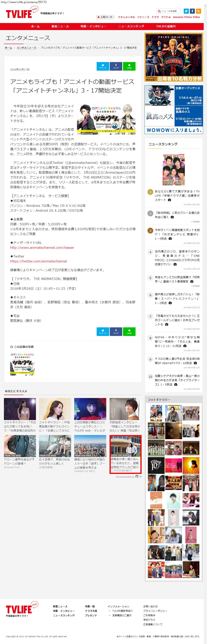Screen dimensions: 207x644
Task: Click footer TVLIFE最新号紹介 link
Action: [x=122, y=611]
